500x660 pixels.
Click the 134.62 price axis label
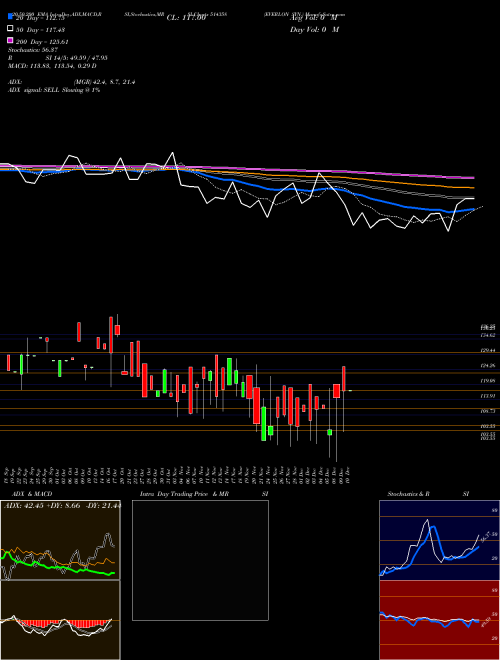point(489,335)
